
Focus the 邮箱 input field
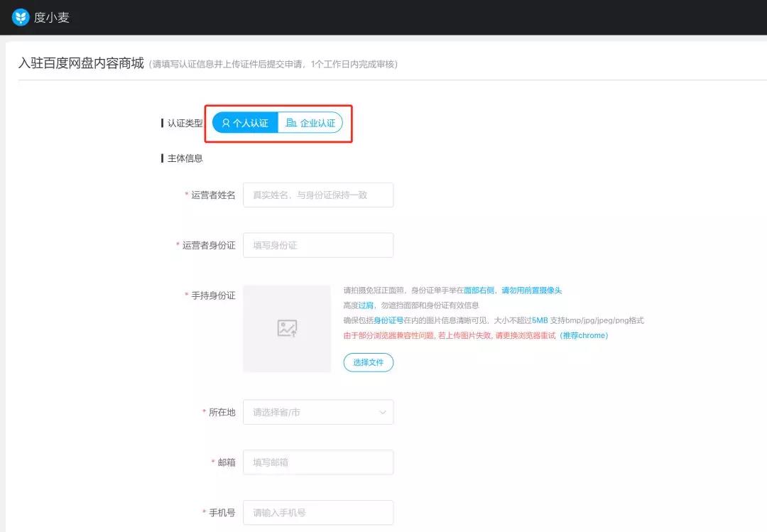point(318,462)
